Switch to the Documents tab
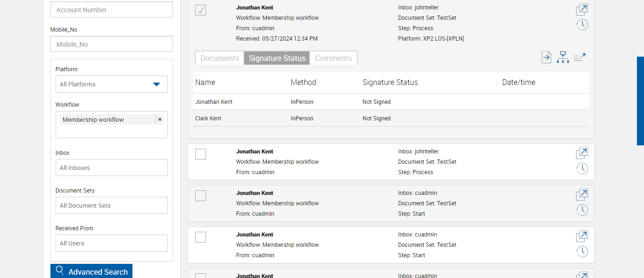 pos(220,58)
